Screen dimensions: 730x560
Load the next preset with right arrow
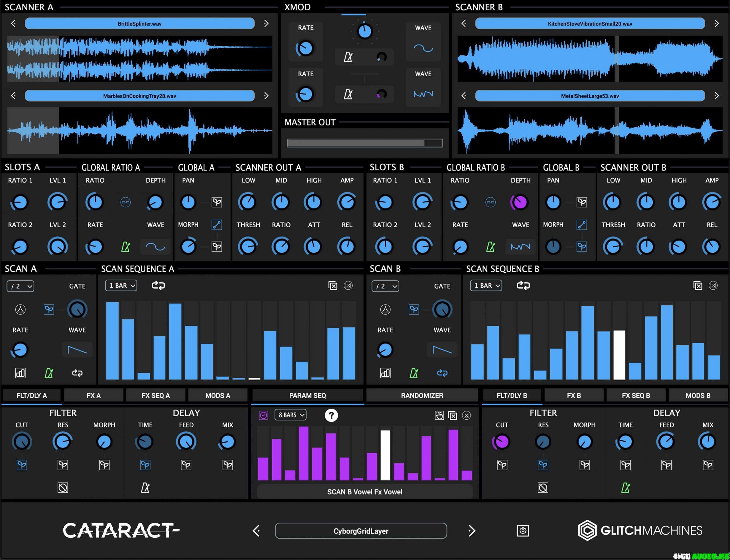pyautogui.click(x=472, y=531)
